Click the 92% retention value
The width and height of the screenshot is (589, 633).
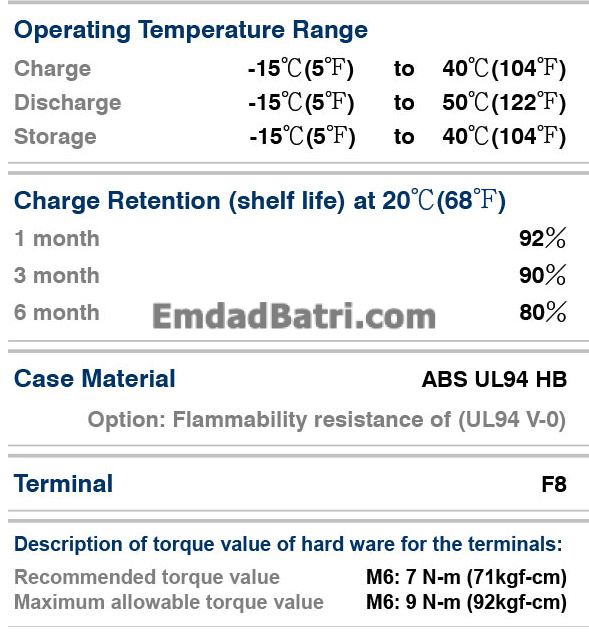coord(543,238)
